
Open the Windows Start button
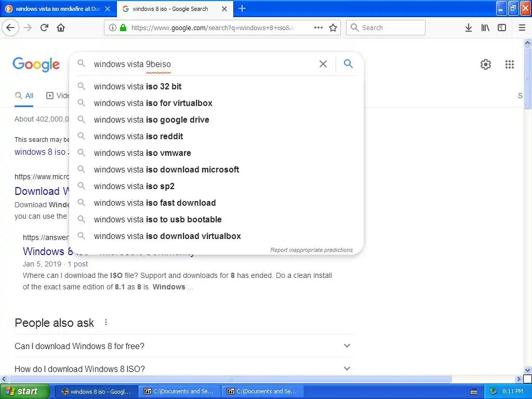pyautogui.click(x=25, y=392)
